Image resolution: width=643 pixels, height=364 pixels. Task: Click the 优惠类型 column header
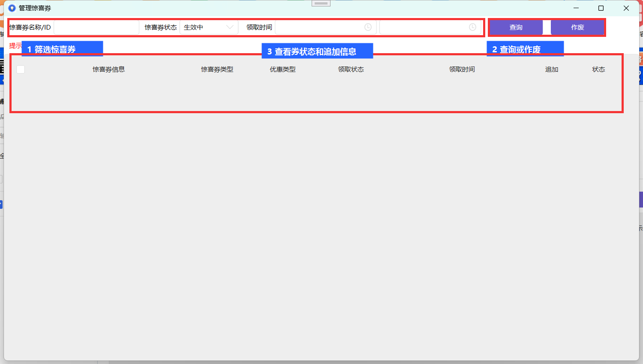pyautogui.click(x=282, y=69)
